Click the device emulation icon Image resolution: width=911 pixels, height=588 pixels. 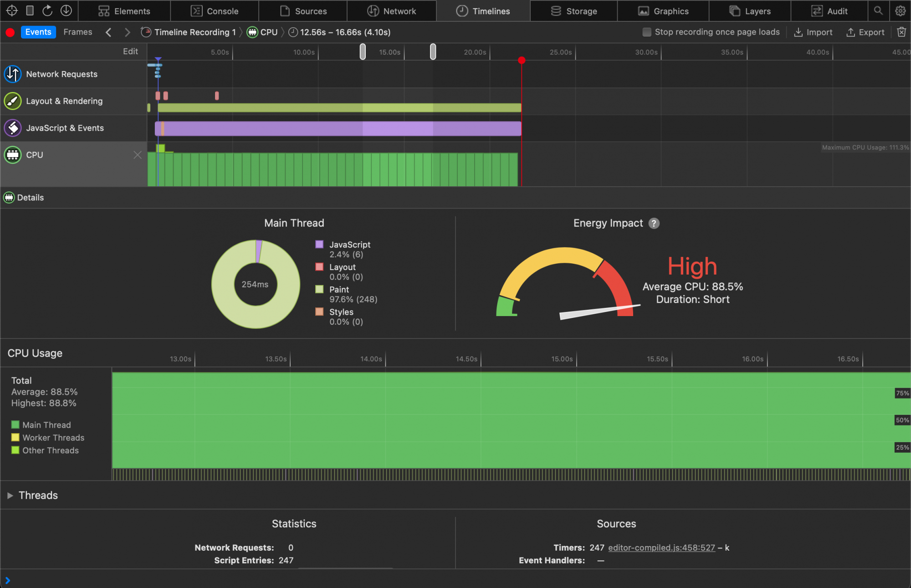(30, 10)
